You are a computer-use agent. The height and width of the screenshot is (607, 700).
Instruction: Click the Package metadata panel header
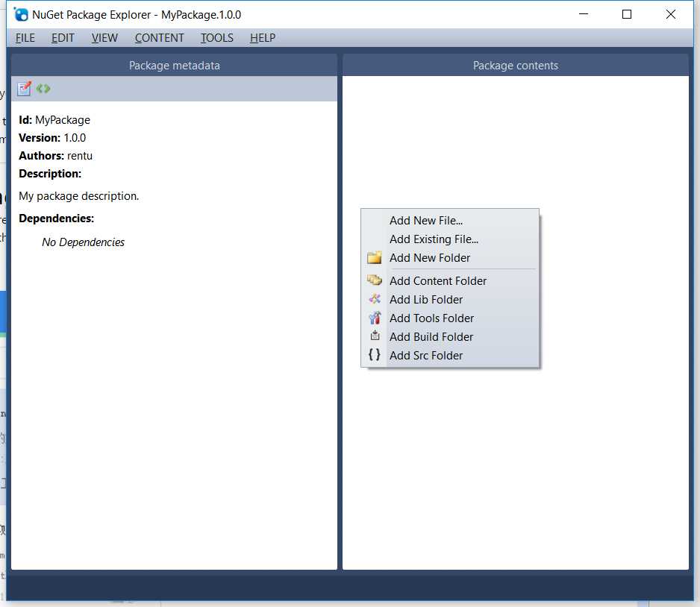click(x=174, y=66)
